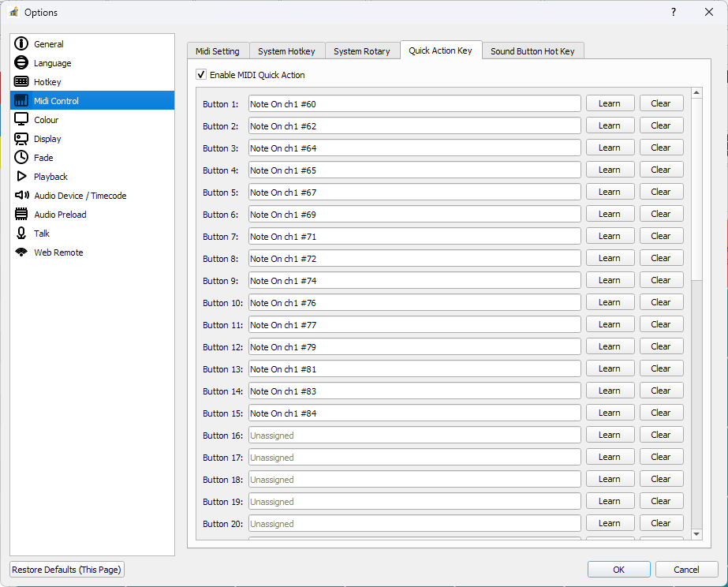
Task: Select the Language globe icon
Action: pyautogui.click(x=21, y=63)
